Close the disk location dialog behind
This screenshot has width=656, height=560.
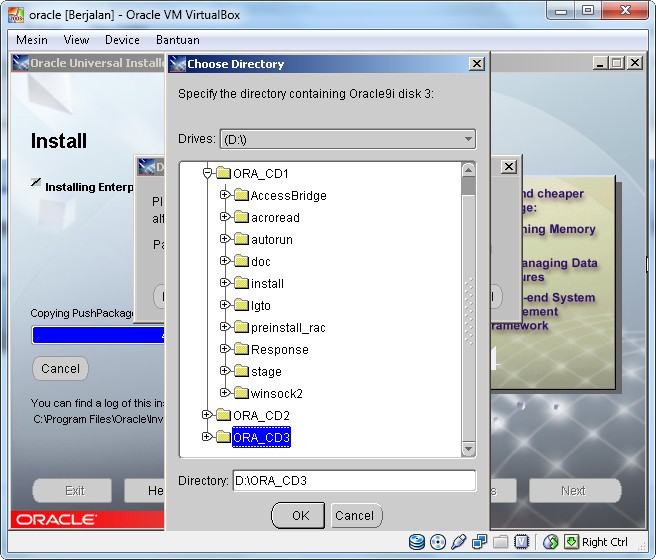coord(509,166)
